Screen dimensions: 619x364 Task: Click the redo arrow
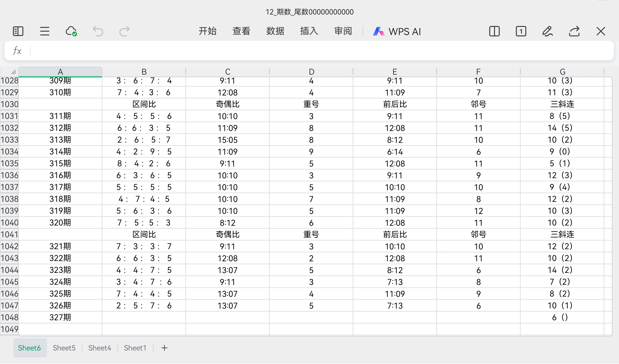[x=124, y=31]
